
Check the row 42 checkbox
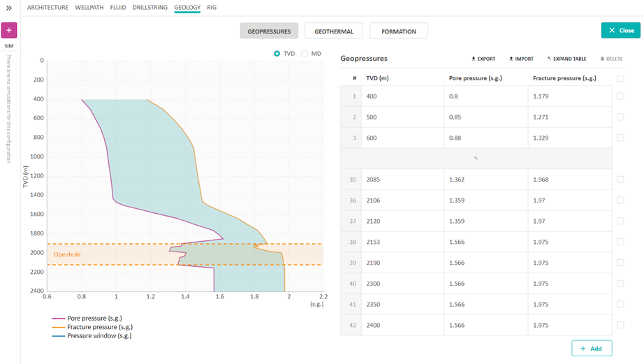[620, 326]
